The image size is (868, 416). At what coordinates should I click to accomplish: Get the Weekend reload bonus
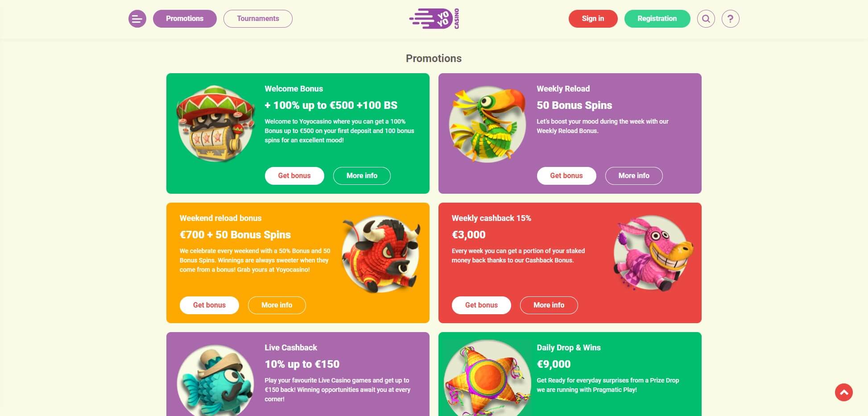209,305
